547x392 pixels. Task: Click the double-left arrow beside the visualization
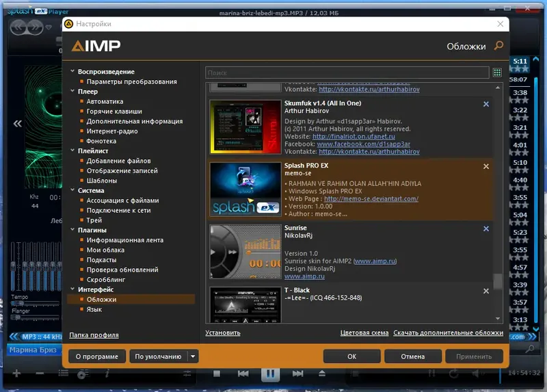pyautogui.click(x=18, y=124)
